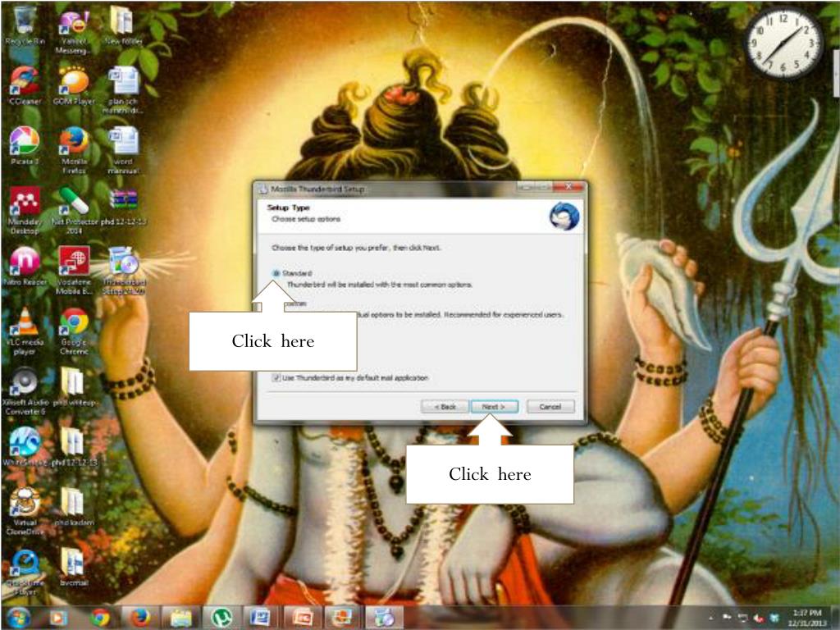The image size is (840, 630).
Task: Select the phd 12-12-13 WinRAR archive icon
Action: 123,206
